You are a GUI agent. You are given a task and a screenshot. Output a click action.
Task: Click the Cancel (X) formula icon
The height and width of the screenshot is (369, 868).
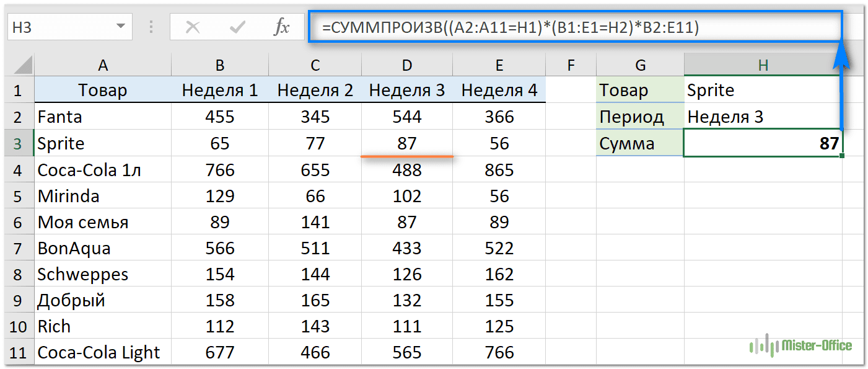click(x=193, y=27)
